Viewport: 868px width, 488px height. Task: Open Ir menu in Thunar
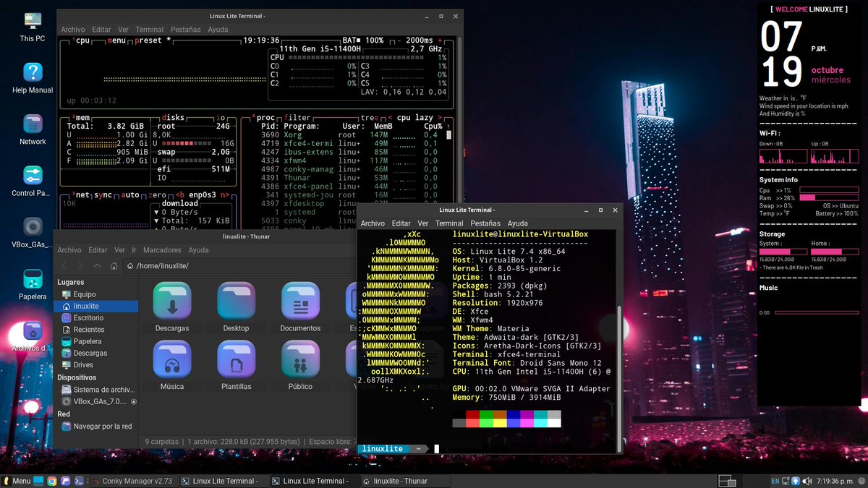[134, 250]
